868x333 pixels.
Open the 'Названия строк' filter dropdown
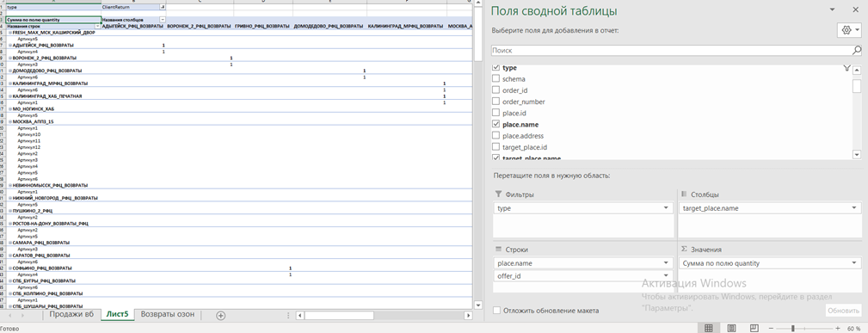click(97, 26)
